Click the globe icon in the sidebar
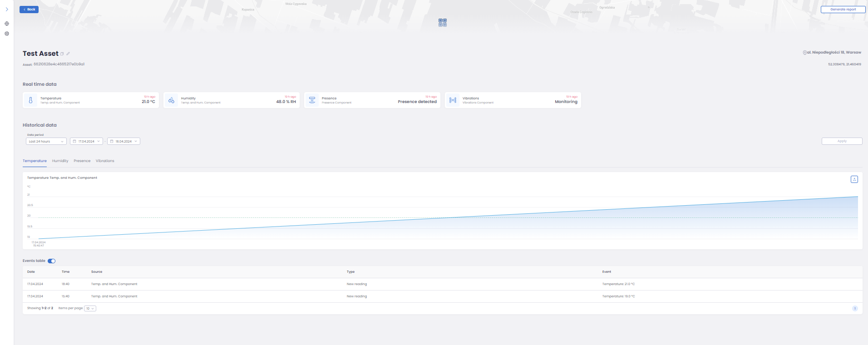 pyautogui.click(x=7, y=24)
